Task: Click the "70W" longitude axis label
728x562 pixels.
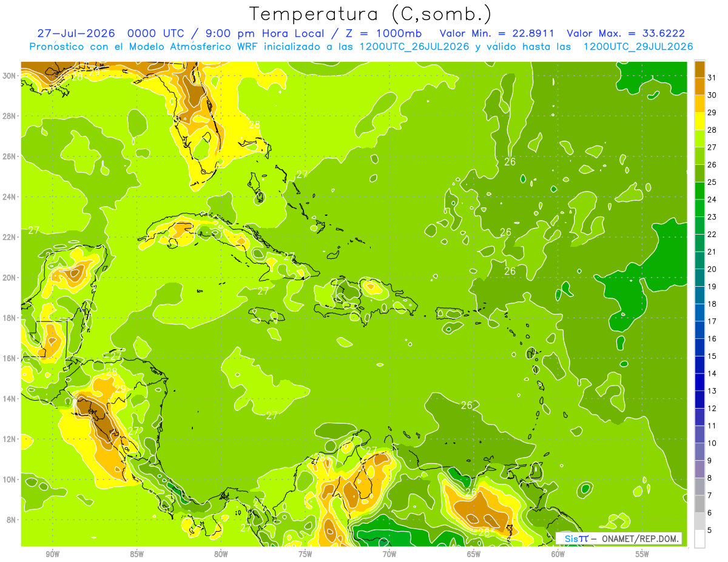Action: pos(389,554)
